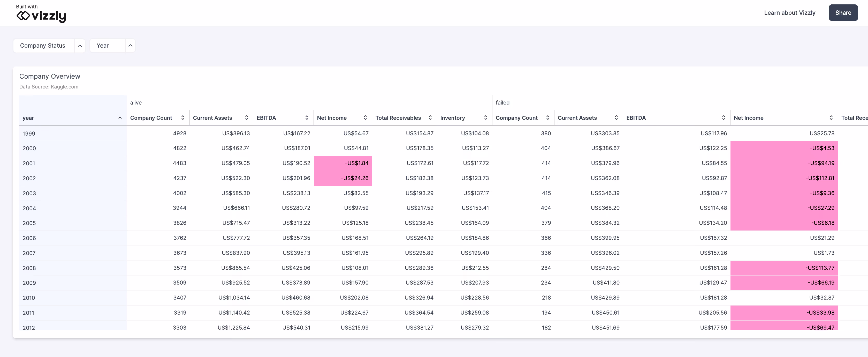Sort alive Current Assets column
Screen dimensions: 868x357
(247, 118)
